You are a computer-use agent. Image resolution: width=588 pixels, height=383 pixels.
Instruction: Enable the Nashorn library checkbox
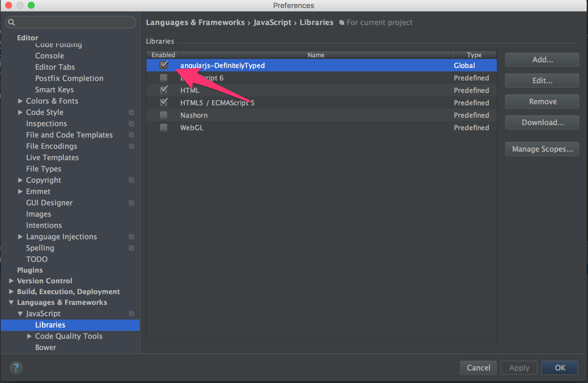tap(163, 115)
